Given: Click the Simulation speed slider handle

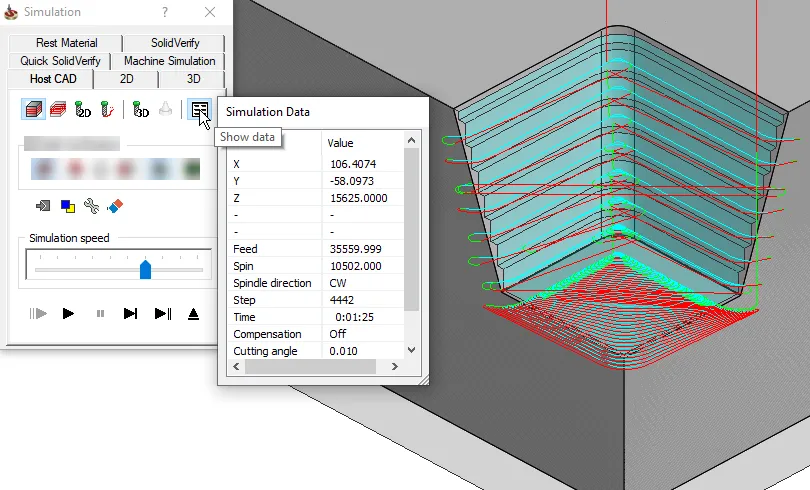Looking at the screenshot, I should [145, 269].
